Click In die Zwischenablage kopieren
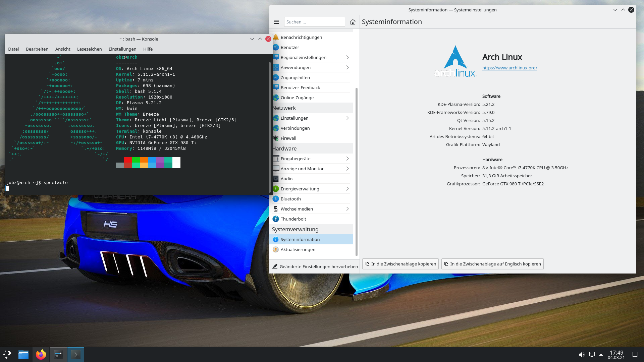Viewport: 644px width, 362px height. pyautogui.click(x=400, y=264)
